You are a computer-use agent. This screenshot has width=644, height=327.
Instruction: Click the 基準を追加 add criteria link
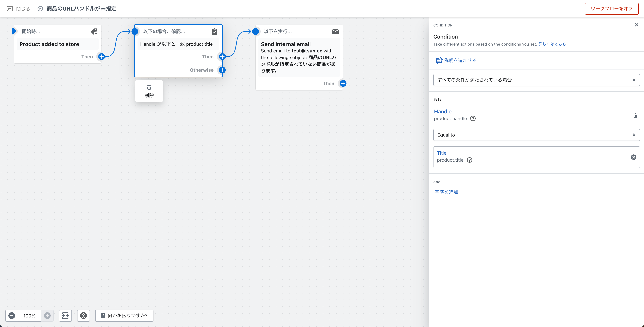[x=446, y=192]
